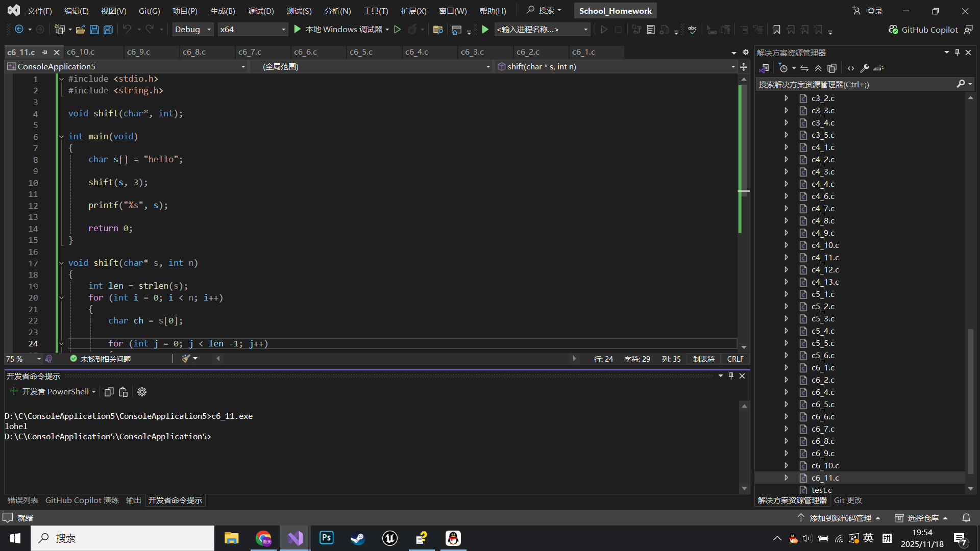
Task: Click Sync with Active Document arrows icon
Action: pos(804,68)
